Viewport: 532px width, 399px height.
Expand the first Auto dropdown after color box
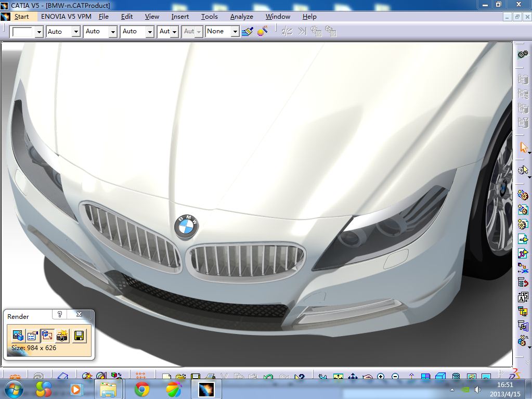pyautogui.click(x=76, y=32)
